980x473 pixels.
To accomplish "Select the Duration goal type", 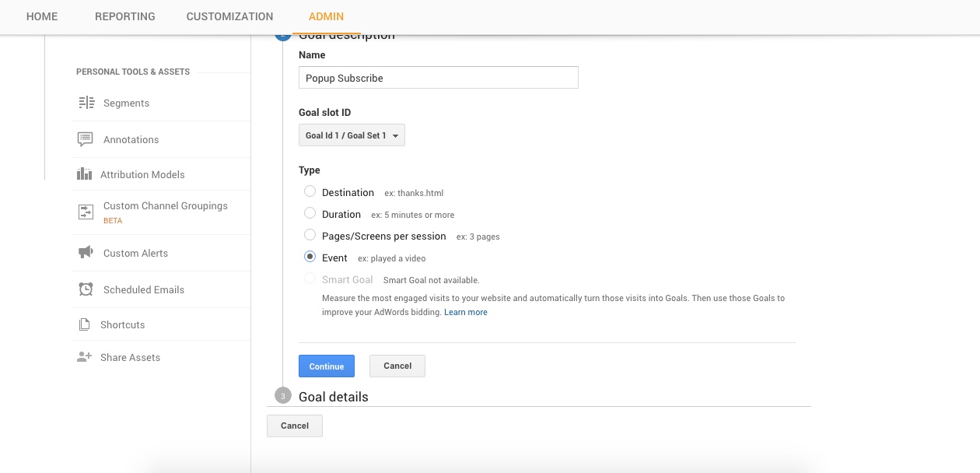I will tap(310, 213).
